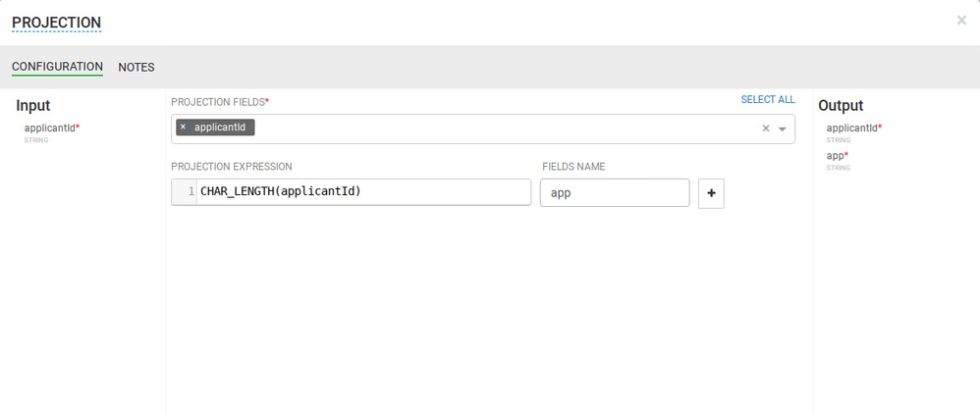Screen dimensions: 980x413
Task: Clear all selected projection fields
Action: [766, 129]
